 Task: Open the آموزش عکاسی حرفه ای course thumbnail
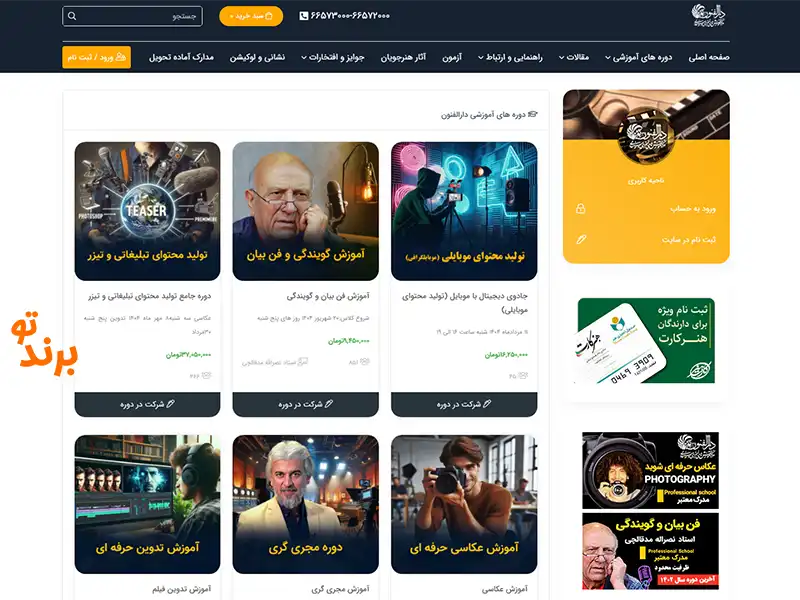point(464,504)
